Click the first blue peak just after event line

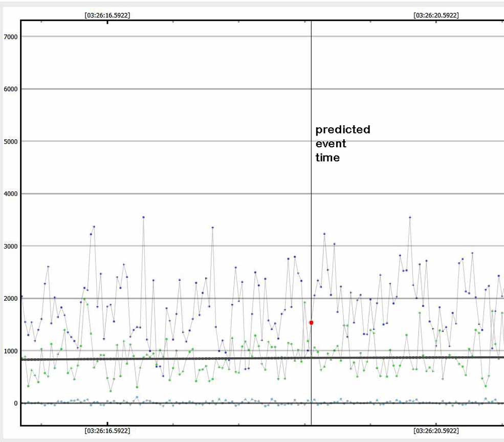point(324,234)
